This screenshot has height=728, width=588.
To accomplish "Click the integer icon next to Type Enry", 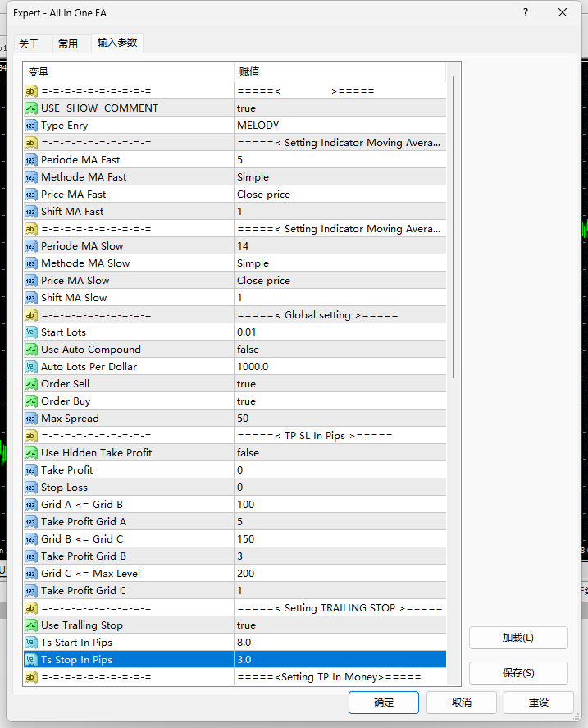I will click(31, 126).
